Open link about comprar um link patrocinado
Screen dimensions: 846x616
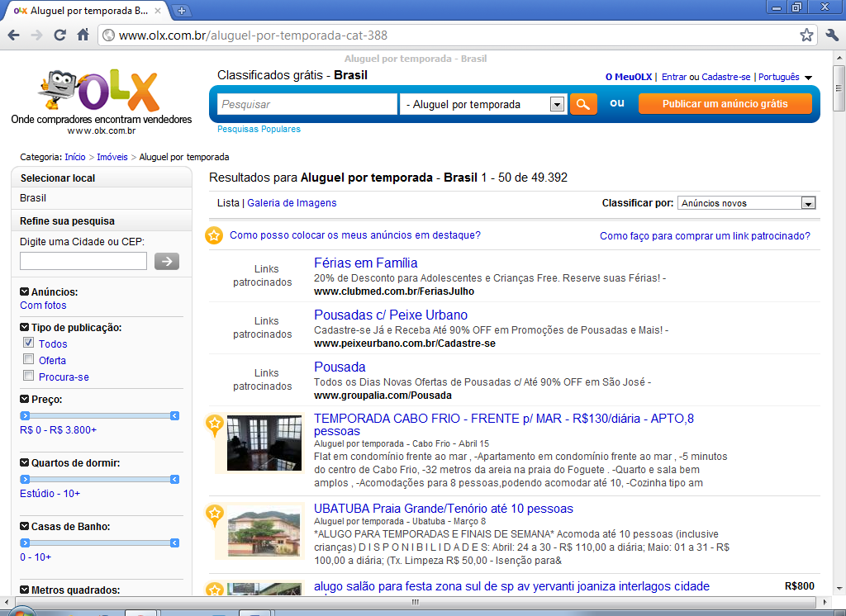pyautogui.click(x=706, y=235)
